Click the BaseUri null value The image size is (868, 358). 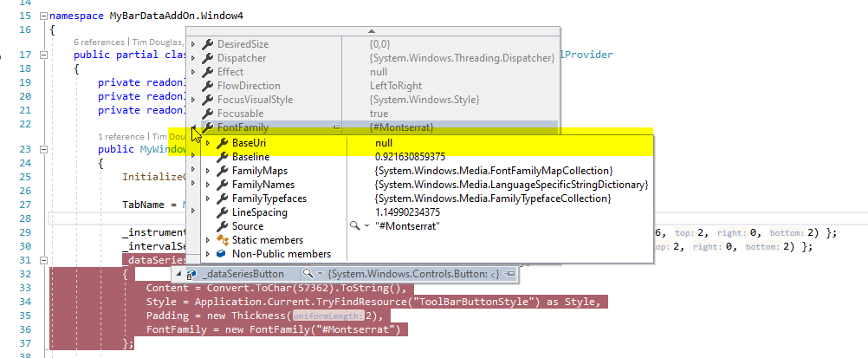[x=383, y=143]
